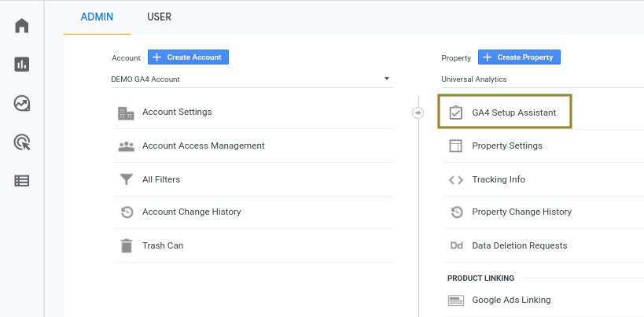This screenshot has width=644, height=317.
Task: Open Reports bar chart sidebar icon
Action: pos(22,65)
